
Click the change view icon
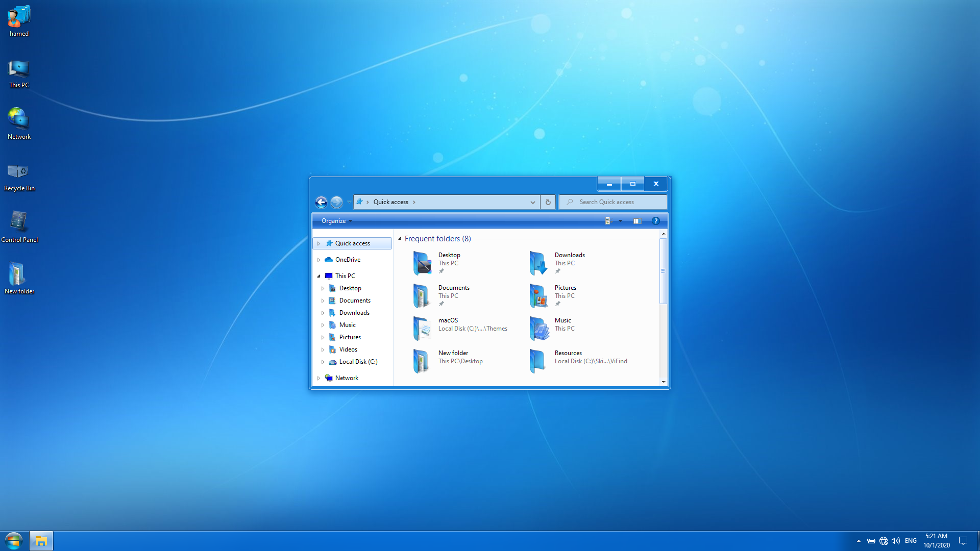pos(607,221)
